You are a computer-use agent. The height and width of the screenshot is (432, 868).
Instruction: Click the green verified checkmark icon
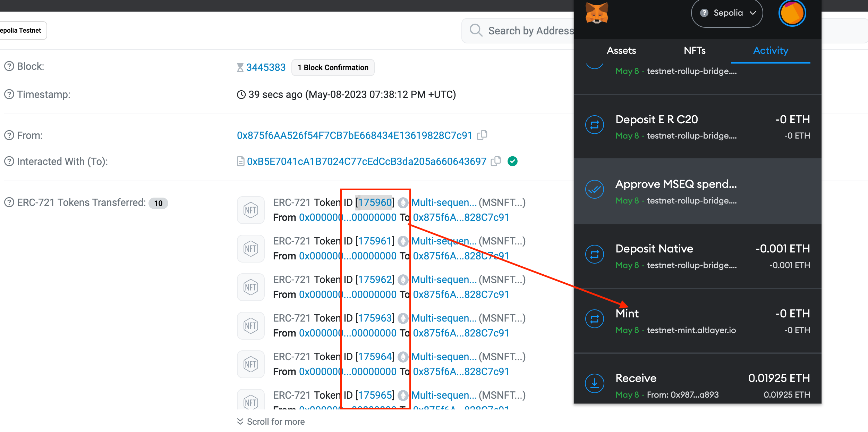coord(512,161)
